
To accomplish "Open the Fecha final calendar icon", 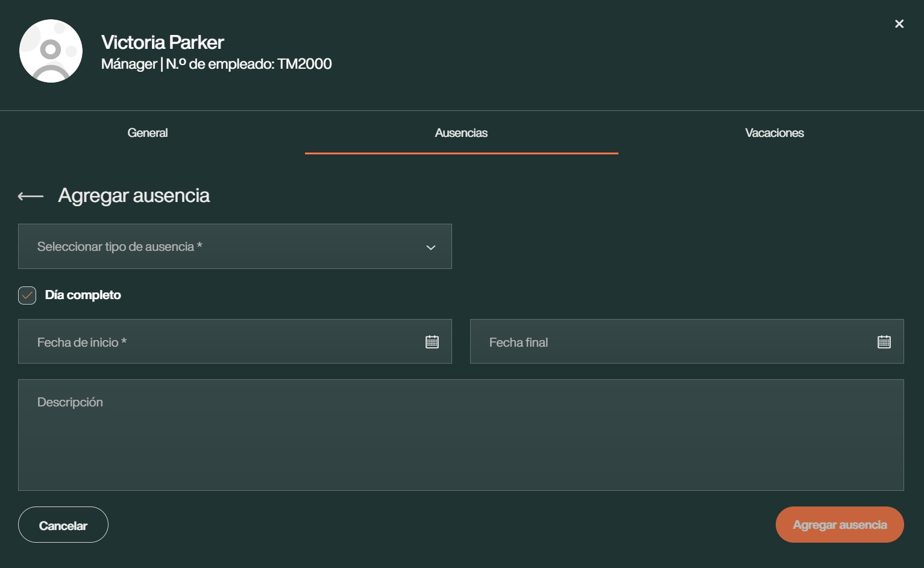I will (884, 342).
